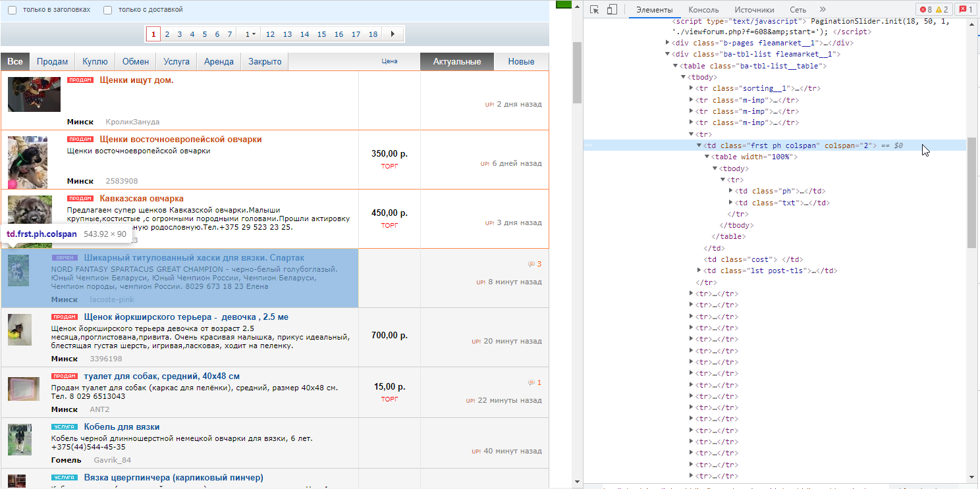Go to page 12 in pagination
Viewport: 980px width, 489px height.
point(270,34)
